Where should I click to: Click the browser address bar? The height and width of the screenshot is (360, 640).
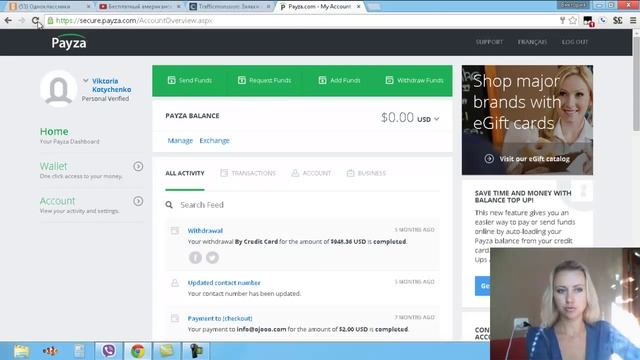click(x=302, y=20)
